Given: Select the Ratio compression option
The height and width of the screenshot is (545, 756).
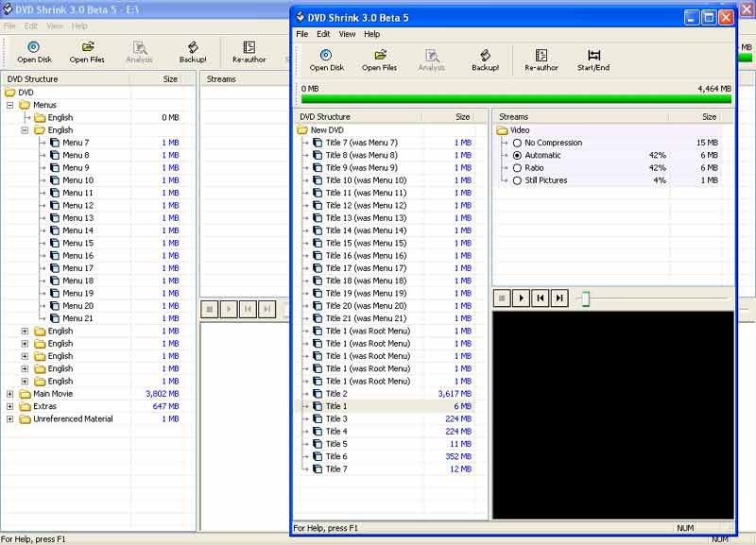Looking at the screenshot, I should (517, 168).
